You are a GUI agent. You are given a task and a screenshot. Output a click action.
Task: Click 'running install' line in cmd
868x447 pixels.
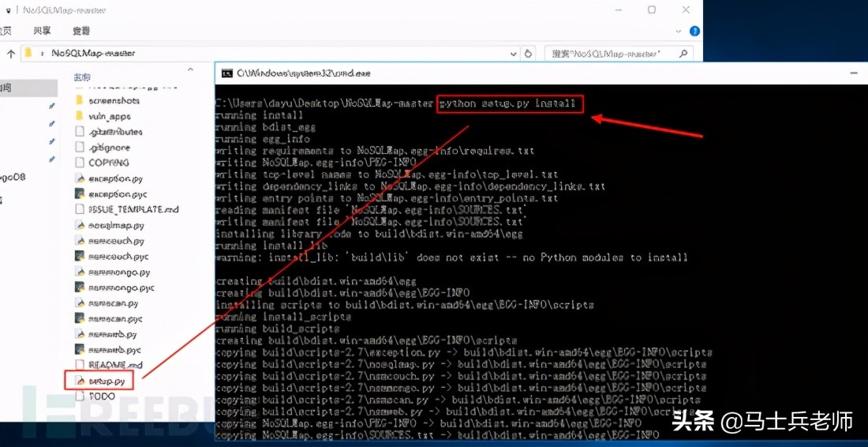[x=260, y=115]
